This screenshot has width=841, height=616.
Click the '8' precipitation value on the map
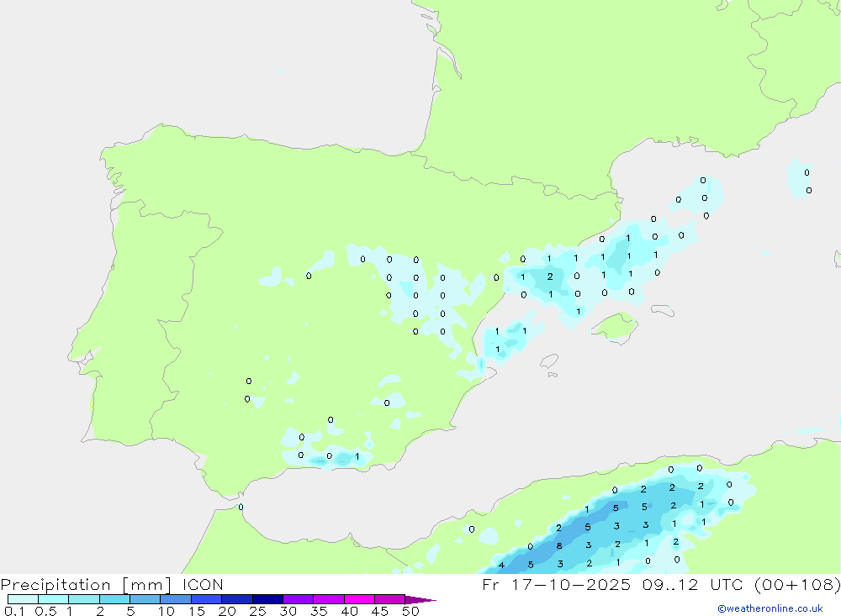[559, 545]
